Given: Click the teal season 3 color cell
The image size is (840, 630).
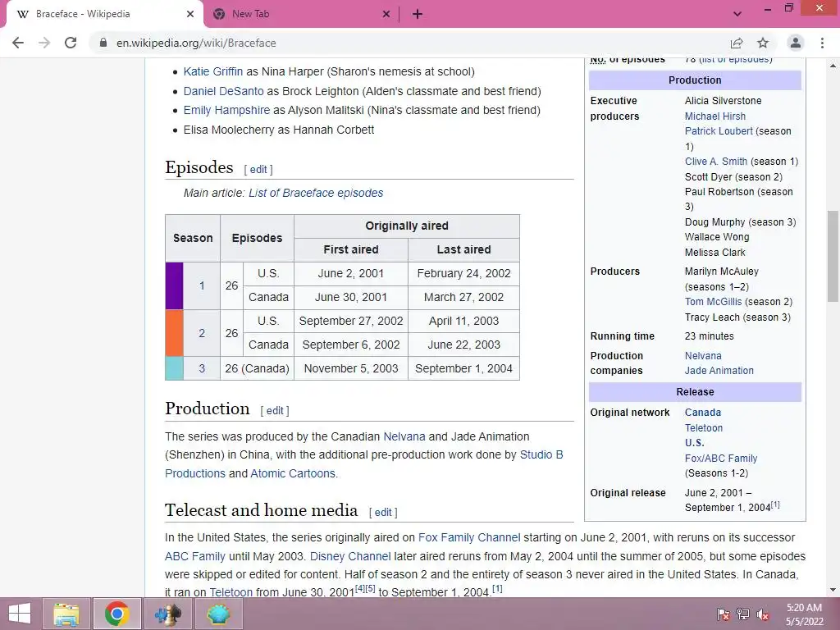Looking at the screenshot, I should point(174,368).
